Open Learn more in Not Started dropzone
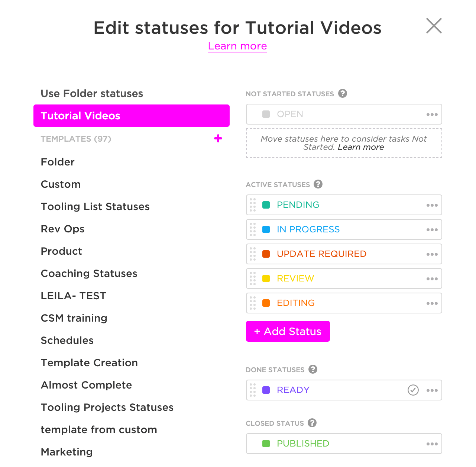This screenshot has width=476, height=467. coord(361,147)
